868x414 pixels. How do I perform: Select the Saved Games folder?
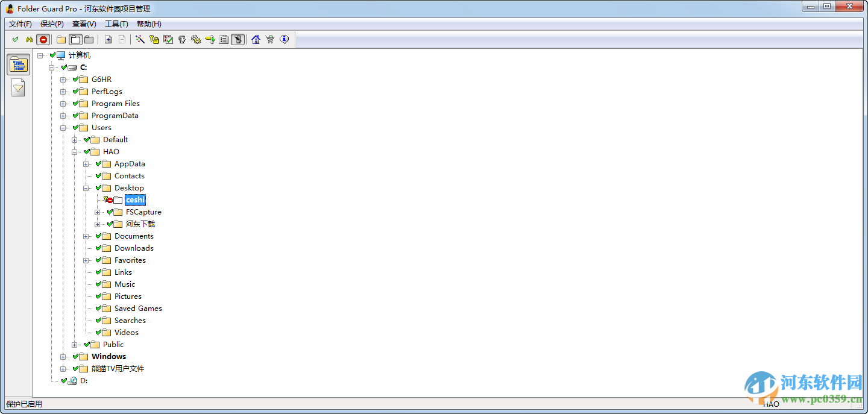[x=138, y=309]
